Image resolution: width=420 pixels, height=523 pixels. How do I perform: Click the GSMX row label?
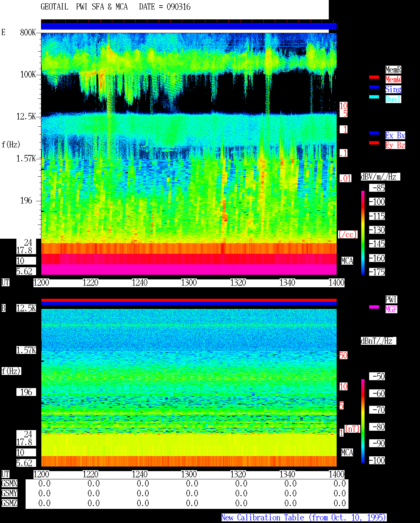tap(10, 483)
